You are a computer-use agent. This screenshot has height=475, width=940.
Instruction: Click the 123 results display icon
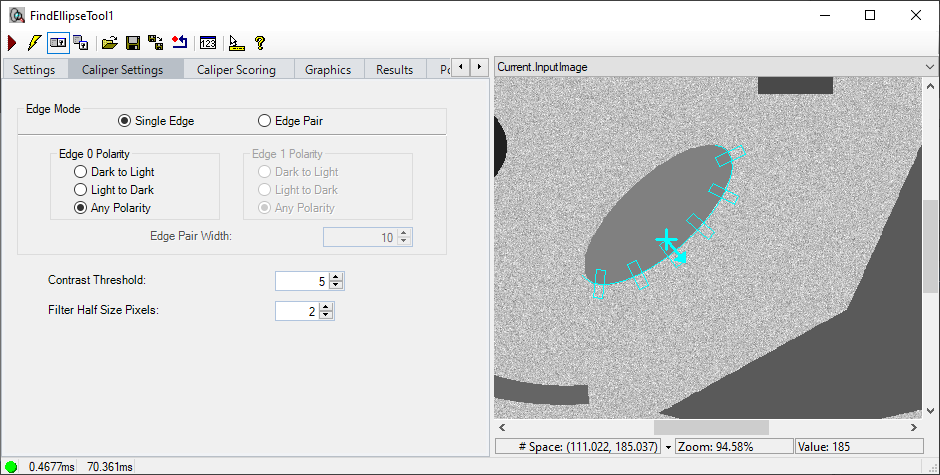tap(208, 43)
